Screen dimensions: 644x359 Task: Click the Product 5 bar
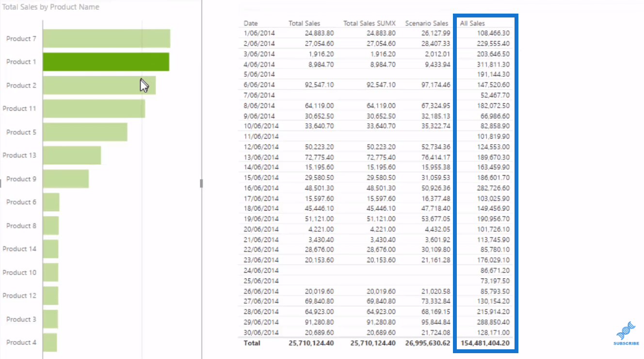pos(85,132)
